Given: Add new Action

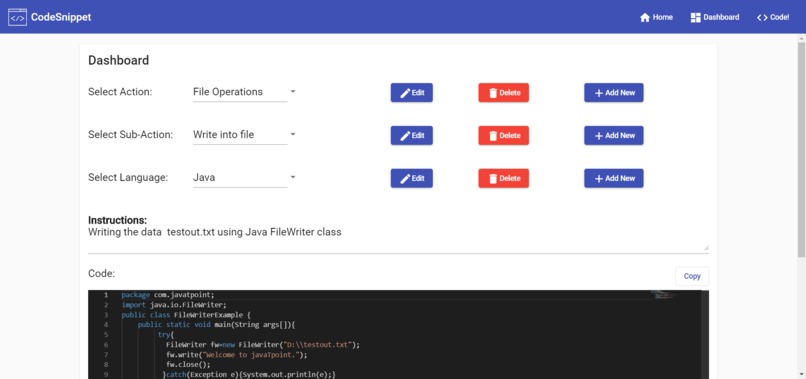Looking at the screenshot, I should (614, 93).
